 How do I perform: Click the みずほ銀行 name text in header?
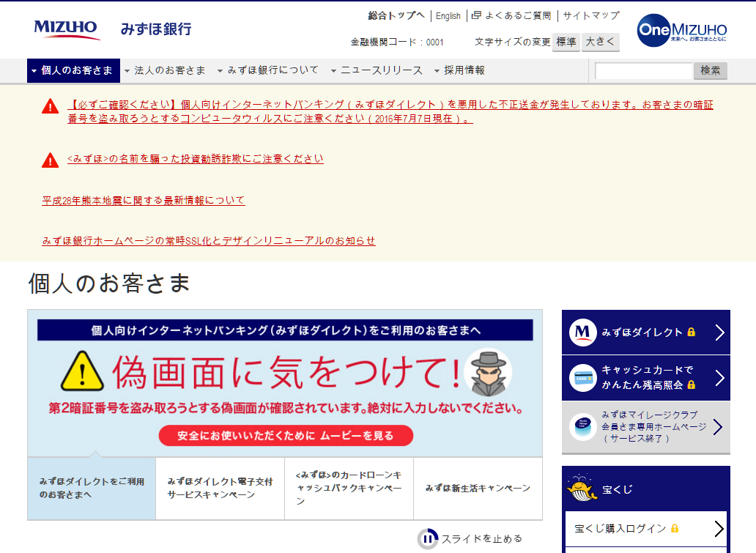[156, 29]
